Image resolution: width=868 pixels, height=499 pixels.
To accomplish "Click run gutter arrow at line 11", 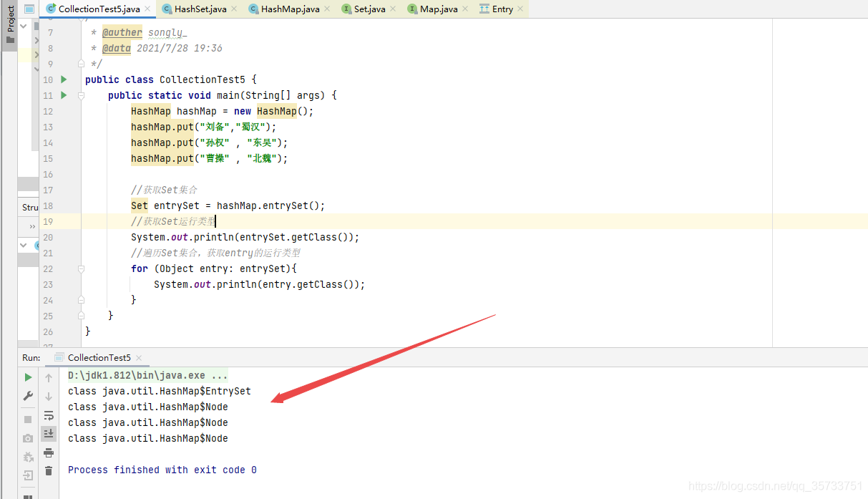I will [x=64, y=95].
